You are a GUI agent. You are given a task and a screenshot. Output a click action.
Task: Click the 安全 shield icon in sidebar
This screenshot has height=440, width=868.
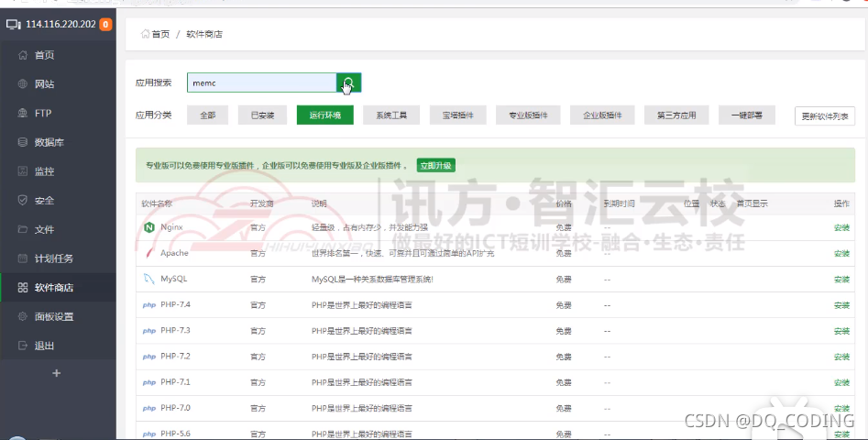pos(23,201)
